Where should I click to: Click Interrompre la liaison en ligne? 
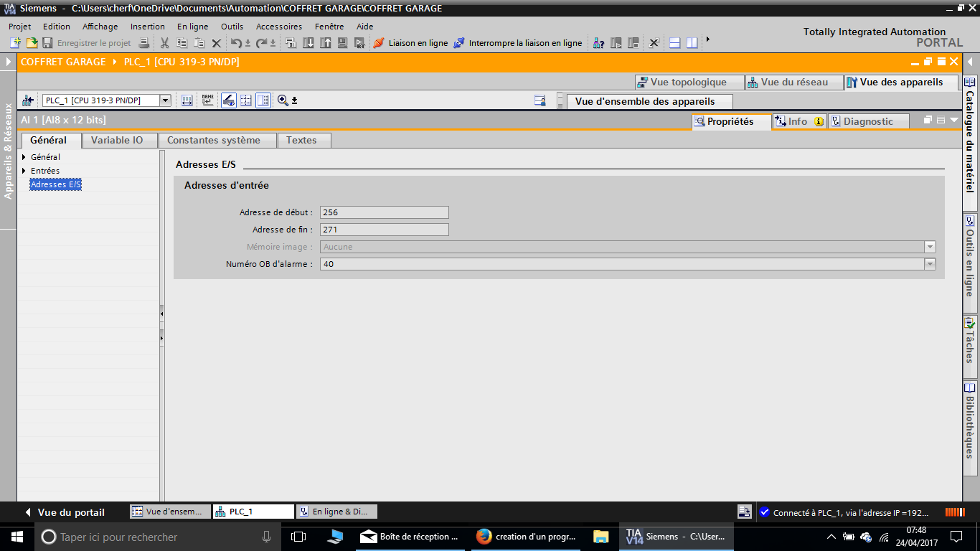coord(518,43)
